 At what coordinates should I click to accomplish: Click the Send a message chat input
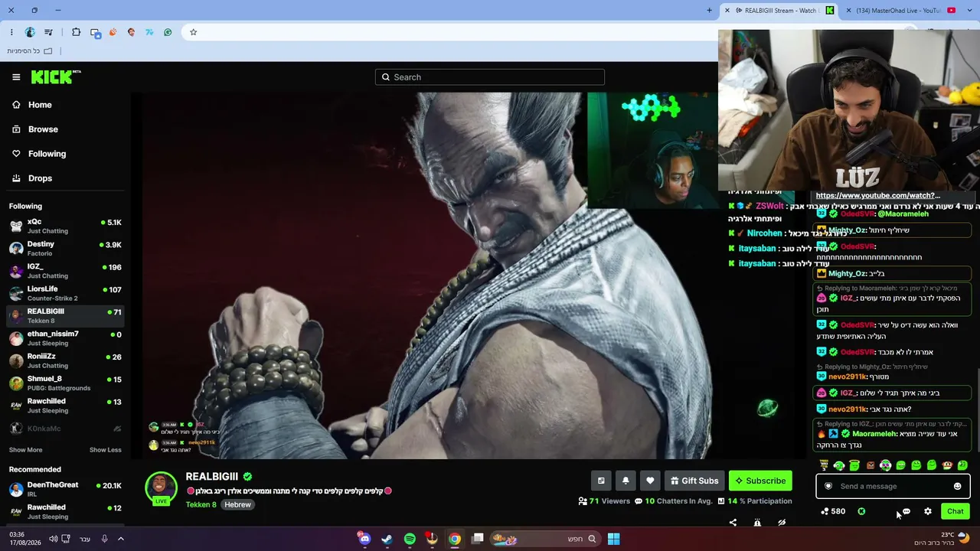(x=893, y=486)
